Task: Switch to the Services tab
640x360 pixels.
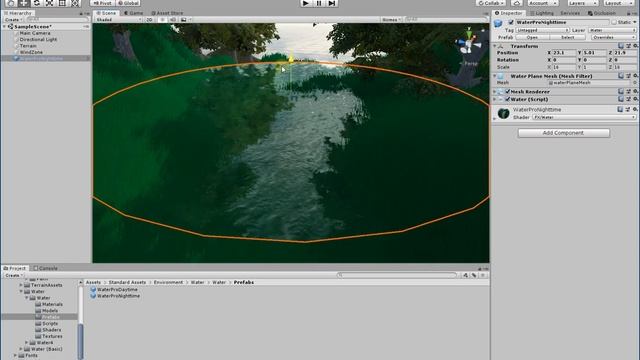Action: pyautogui.click(x=569, y=13)
